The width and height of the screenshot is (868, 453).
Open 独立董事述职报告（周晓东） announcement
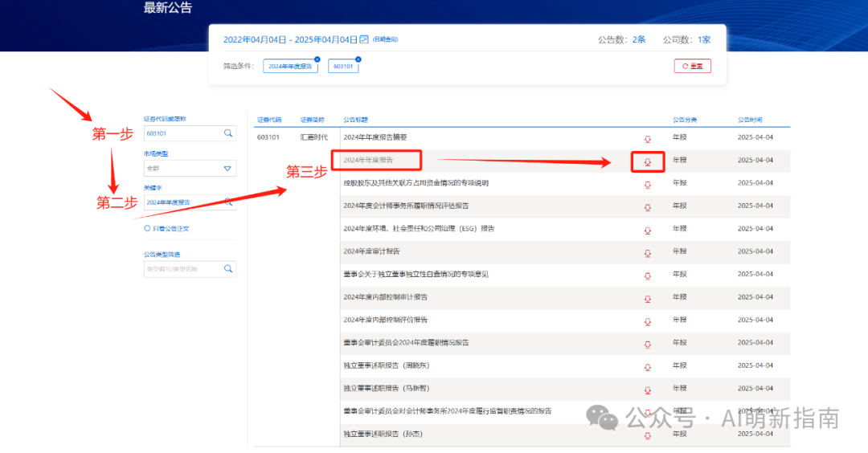(386, 365)
